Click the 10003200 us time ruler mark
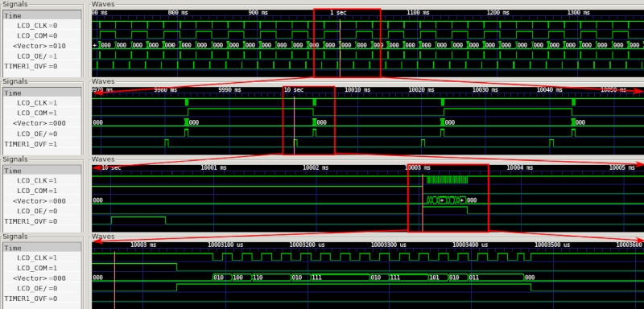Viewport: 644px width, 309px height. coord(307,245)
